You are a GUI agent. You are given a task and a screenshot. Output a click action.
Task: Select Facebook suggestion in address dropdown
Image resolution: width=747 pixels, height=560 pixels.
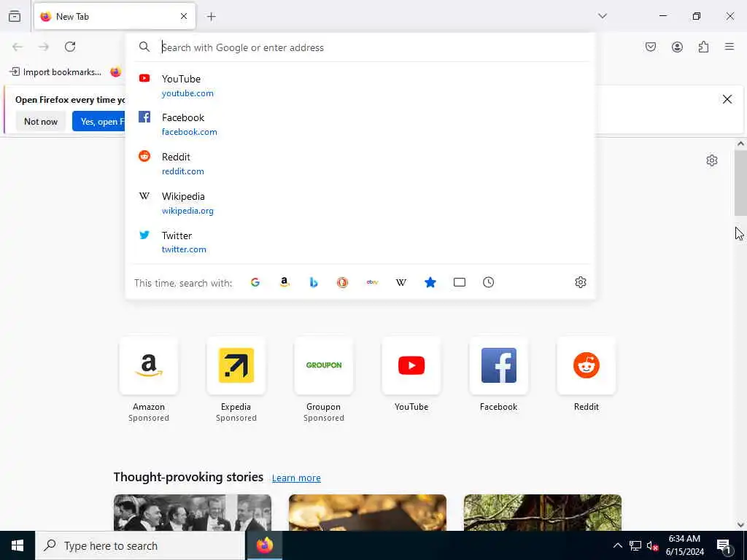coord(360,125)
